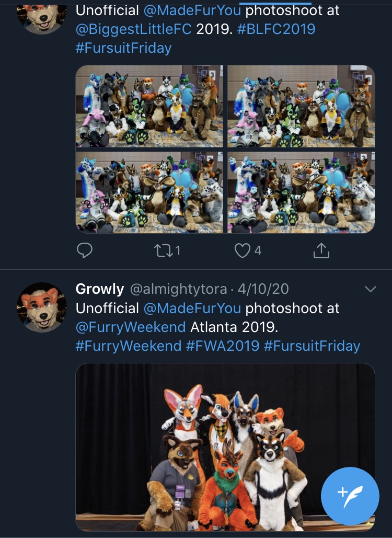Open the #FWA2019 hashtag
The height and width of the screenshot is (538, 392).
click(223, 346)
